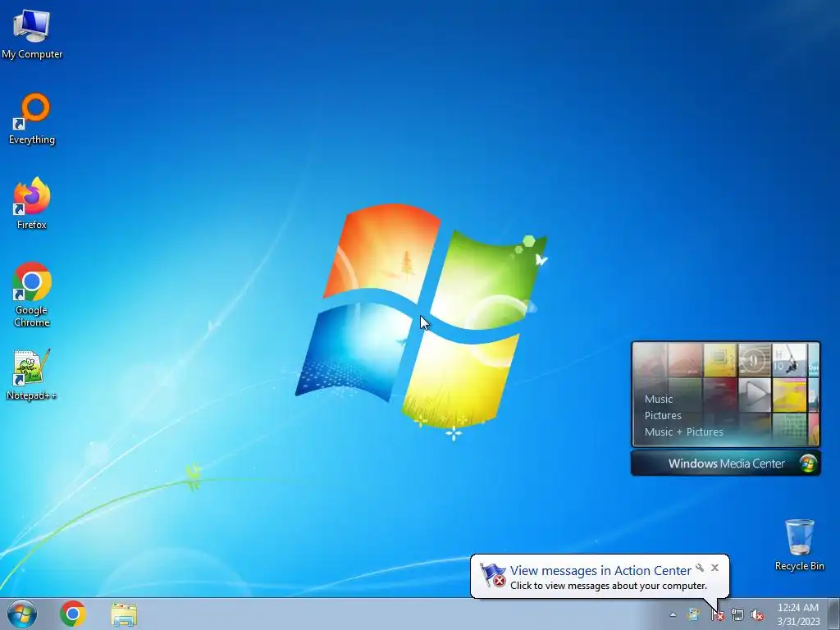Open the muted volume tray icon
This screenshot has height=630, width=840.
pos(757,615)
